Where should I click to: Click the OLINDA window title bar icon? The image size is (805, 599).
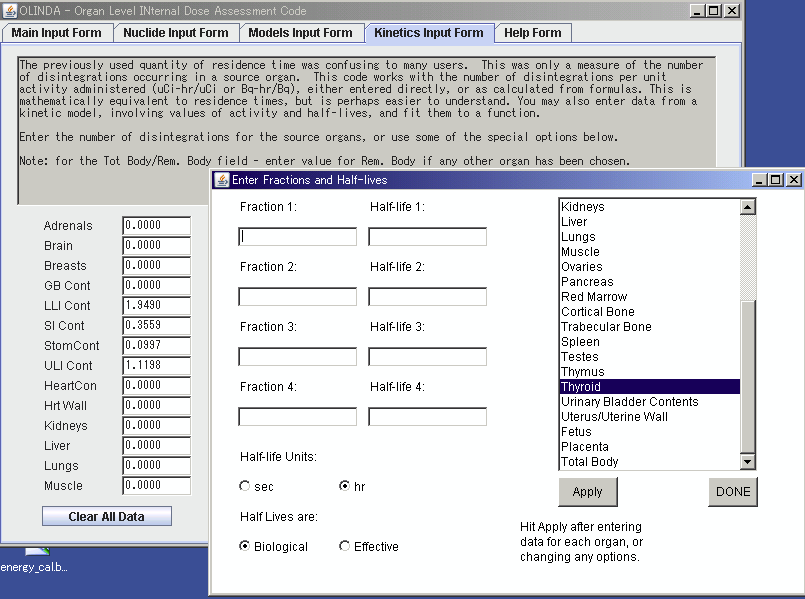(x=10, y=10)
